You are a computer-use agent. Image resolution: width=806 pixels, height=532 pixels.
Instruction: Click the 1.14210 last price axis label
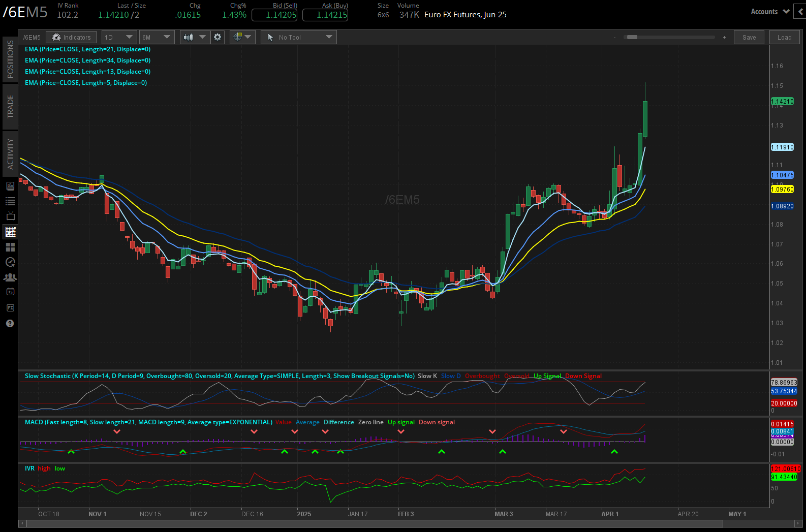(782, 102)
